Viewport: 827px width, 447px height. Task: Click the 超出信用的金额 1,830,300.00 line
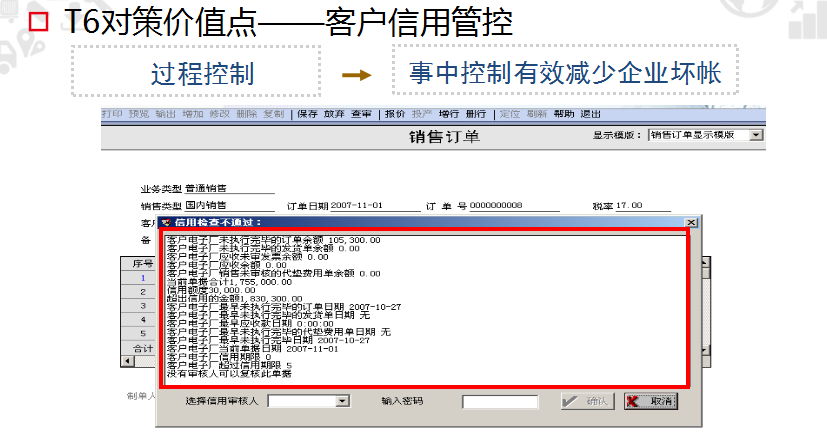[x=235, y=299]
